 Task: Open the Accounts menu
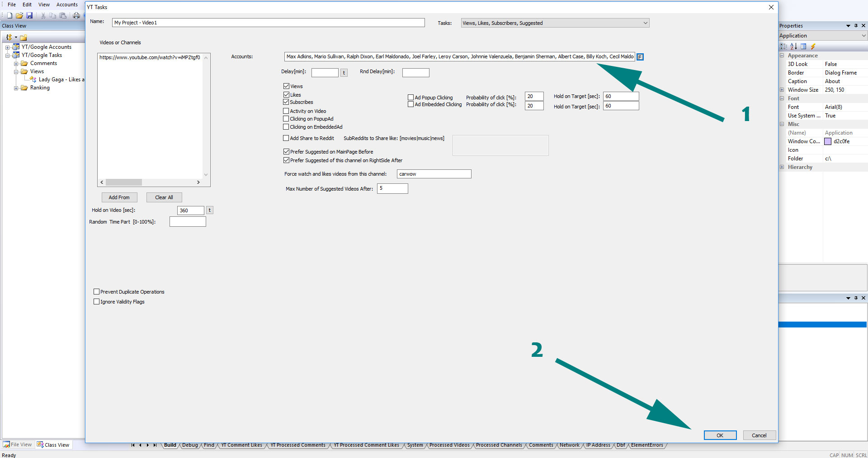pyautogui.click(x=67, y=5)
